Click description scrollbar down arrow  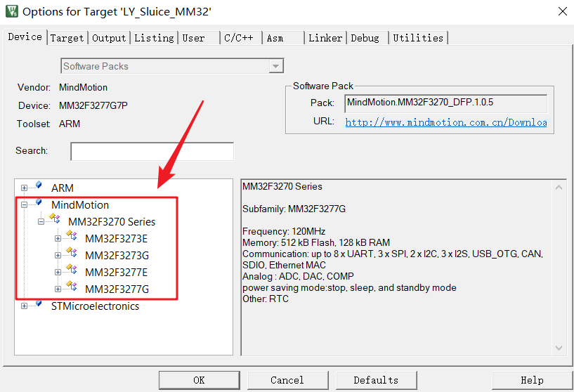559,348
